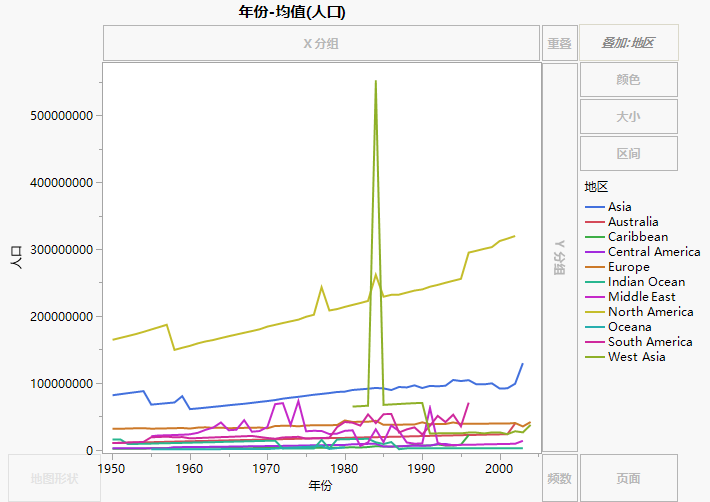Click the Y 分组 drop zone
The image size is (710, 502).
click(560, 257)
